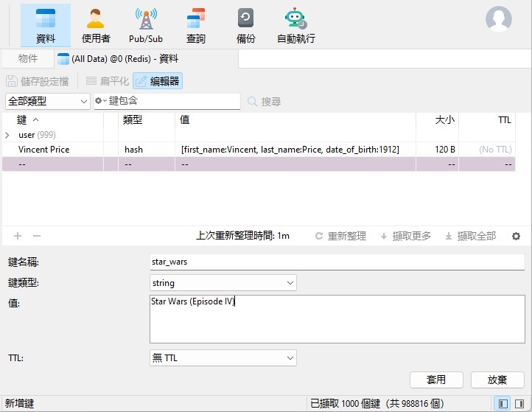Open the 全部類型 type filter dropdown
Screen dimensions: 532x412
click(x=47, y=101)
